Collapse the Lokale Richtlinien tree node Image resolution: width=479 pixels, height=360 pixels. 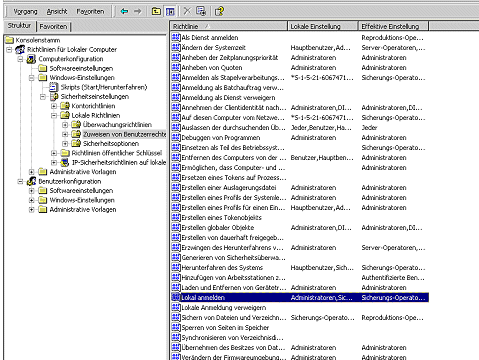(x=54, y=116)
